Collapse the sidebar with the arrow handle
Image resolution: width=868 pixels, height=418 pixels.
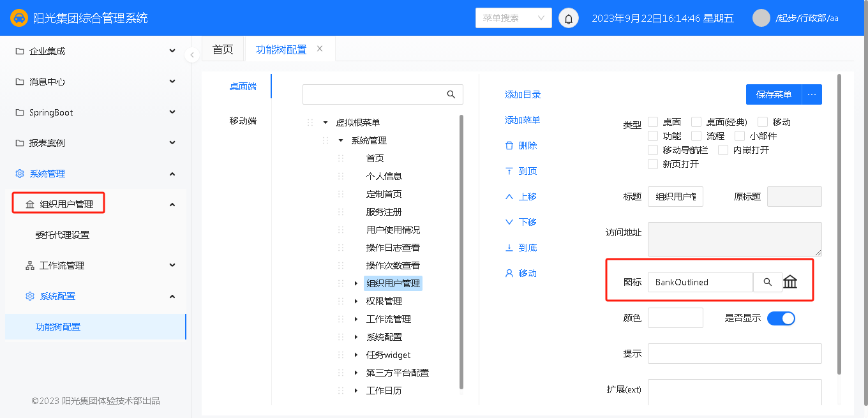point(191,55)
